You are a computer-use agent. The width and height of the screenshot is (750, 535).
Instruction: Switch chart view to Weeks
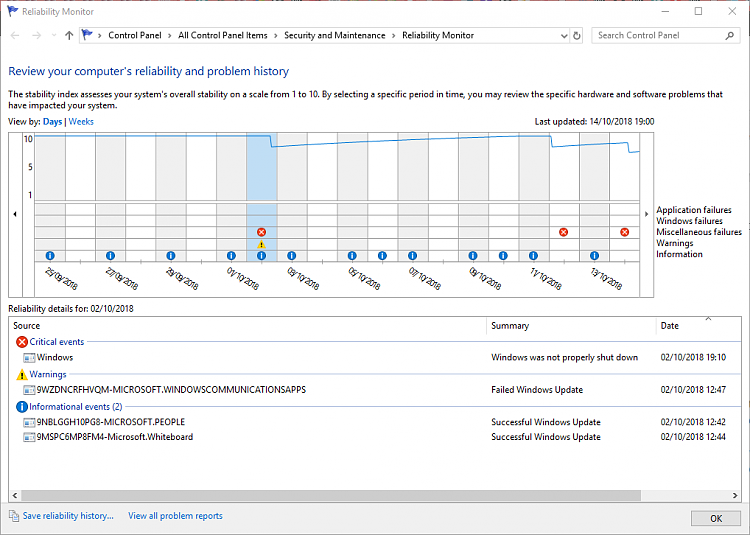[81, 121]
